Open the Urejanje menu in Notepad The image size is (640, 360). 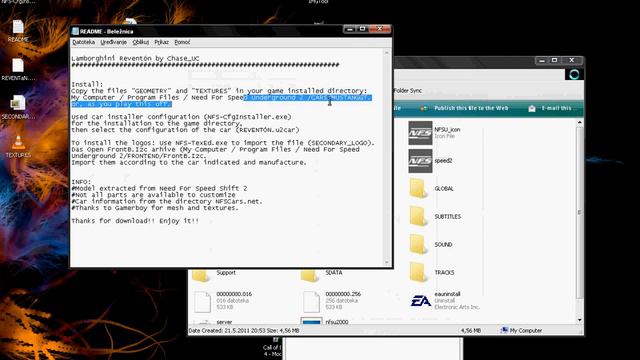[x=113, y=42]
